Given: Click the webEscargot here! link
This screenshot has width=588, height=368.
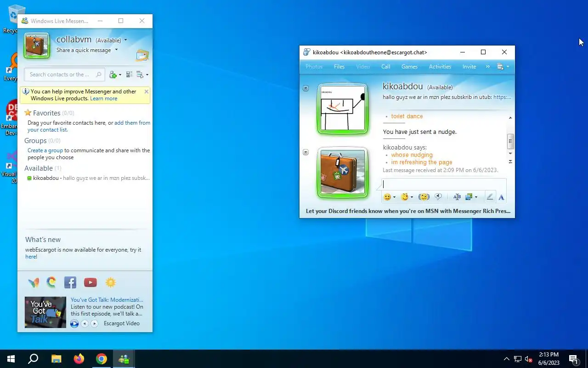Looking at the screenshot, I should point(31,257).
